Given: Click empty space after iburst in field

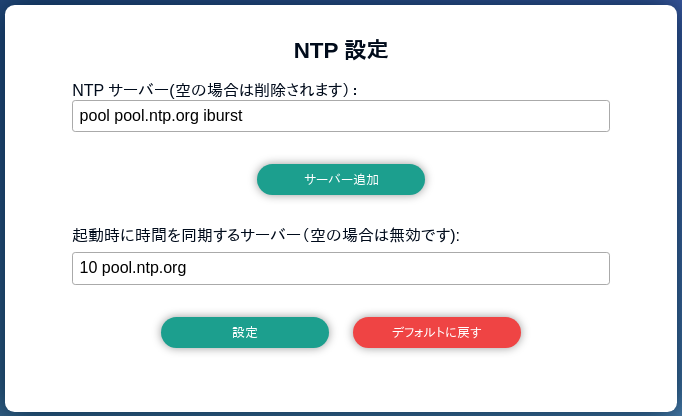Looking at the screenshot, I should [x=420, y=116].
